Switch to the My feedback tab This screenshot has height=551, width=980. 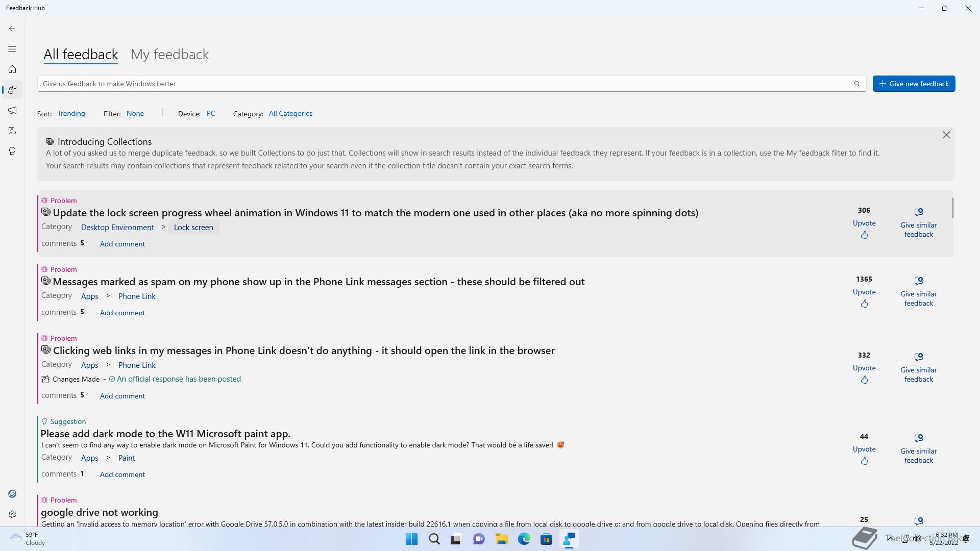(x=169, y=54)
